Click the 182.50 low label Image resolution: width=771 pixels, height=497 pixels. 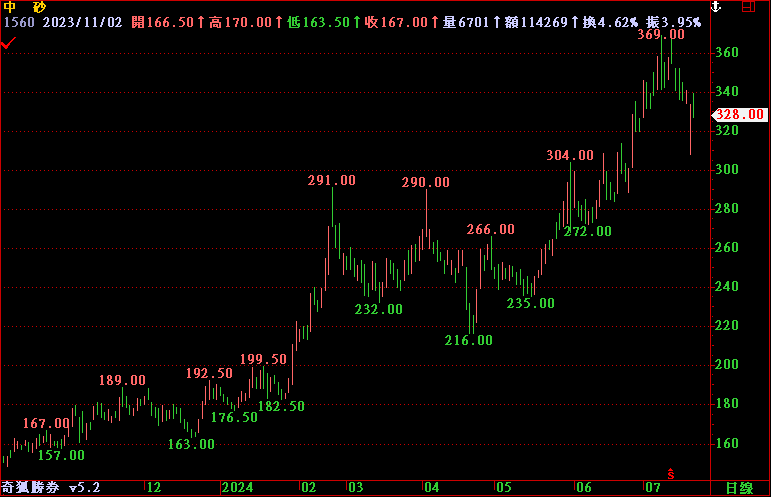[281, 407]
